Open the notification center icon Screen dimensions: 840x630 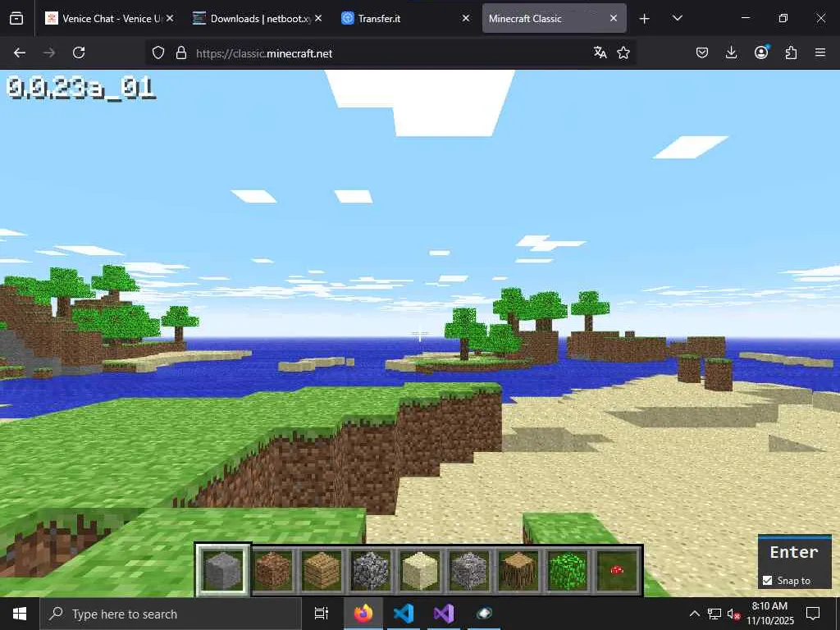[x=813, y=614]
